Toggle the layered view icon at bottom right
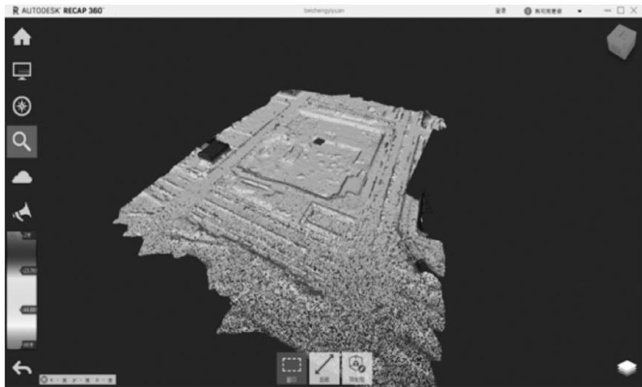 click(x=627, y=367)
